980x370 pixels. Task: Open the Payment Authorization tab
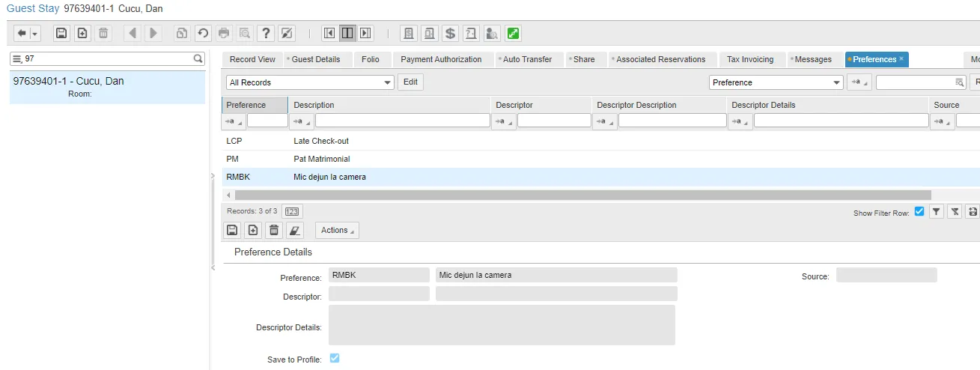pos(441,59)
